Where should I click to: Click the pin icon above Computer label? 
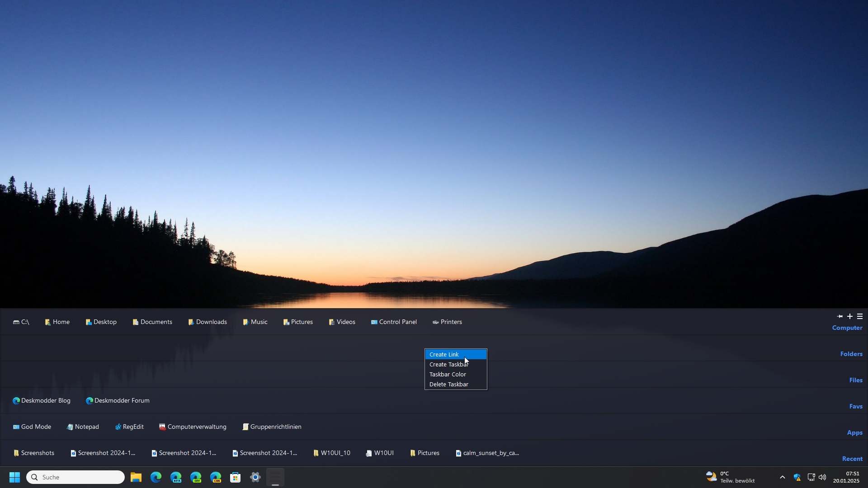pyautogui.click(x=840, y=317)
